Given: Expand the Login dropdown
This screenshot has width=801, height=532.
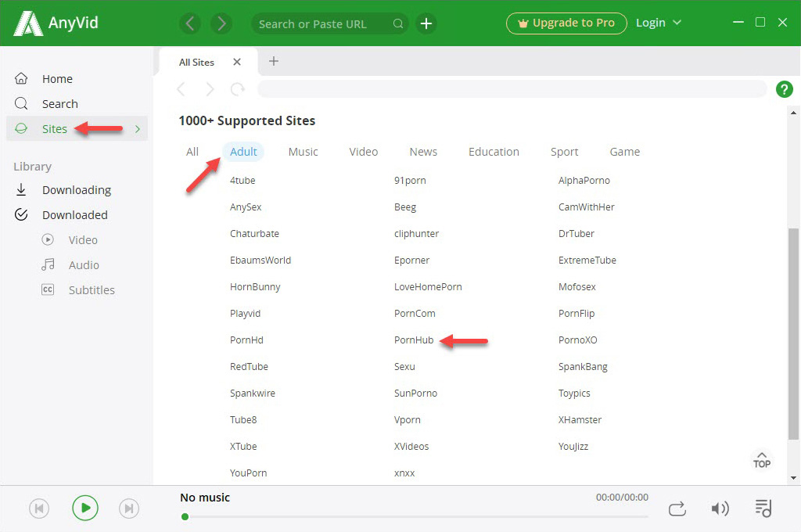Looking at the screenshot, I should point(677,23).
